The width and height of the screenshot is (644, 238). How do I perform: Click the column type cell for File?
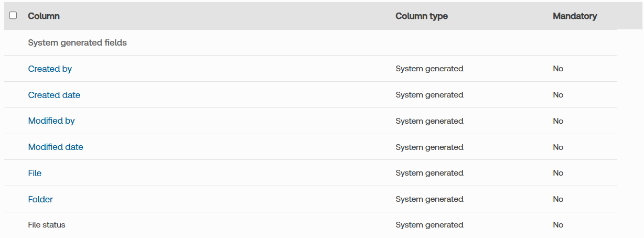click(x=429, y=173)
